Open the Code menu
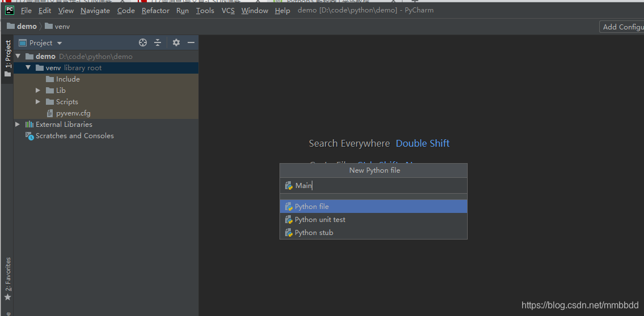Screen dimensions: 644x316 pyautogui.click(x=126, y=11)
